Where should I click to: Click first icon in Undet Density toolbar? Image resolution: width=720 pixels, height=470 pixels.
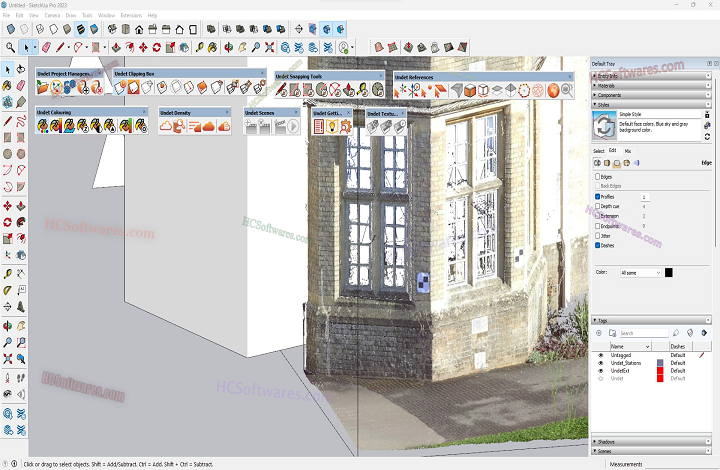click(x=167, y=126)
